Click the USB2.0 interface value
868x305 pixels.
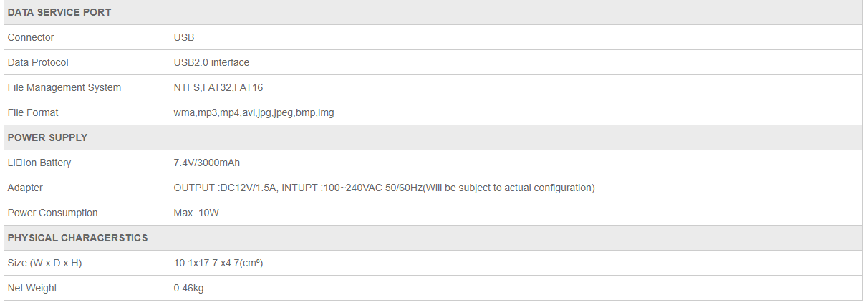[211, 62]
